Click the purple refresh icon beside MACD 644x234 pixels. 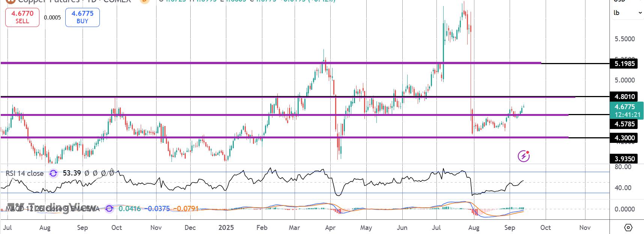[x=109, y=208]
